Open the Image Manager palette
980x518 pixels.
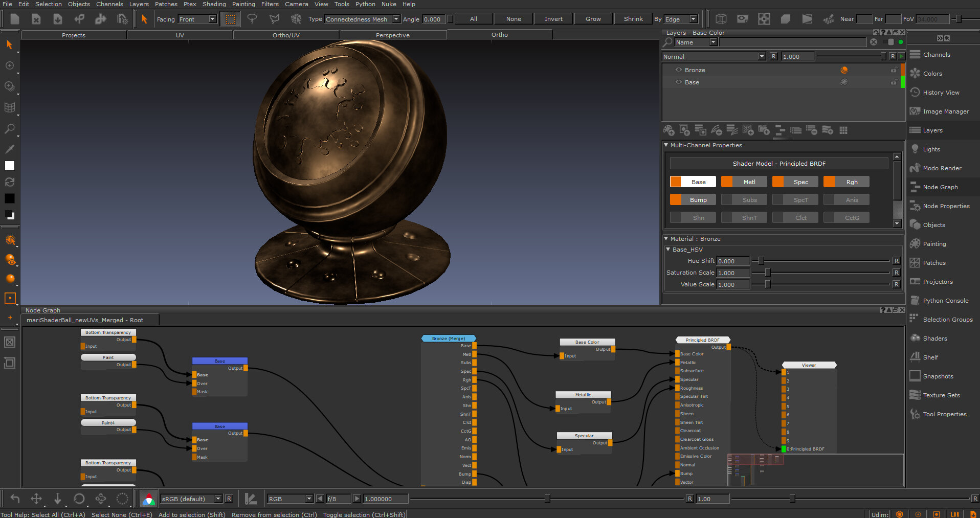tap(946, 111)
